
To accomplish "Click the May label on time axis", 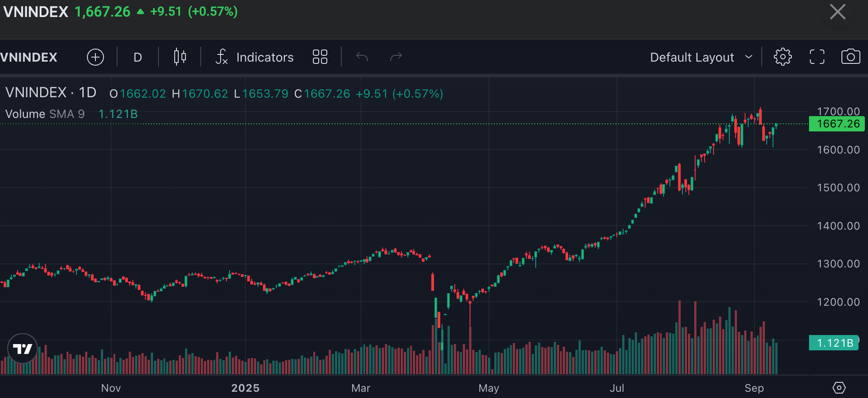I will (x=489, y=388).
